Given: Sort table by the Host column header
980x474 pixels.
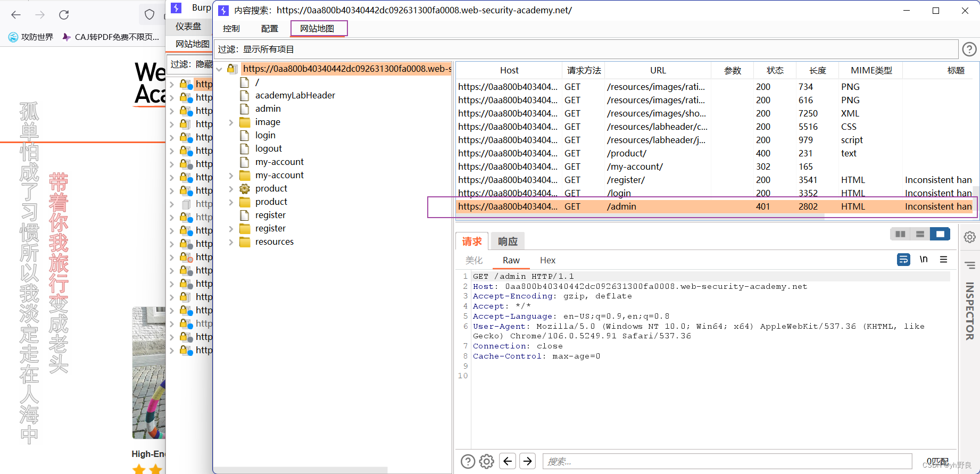Looking at the screenshot, I should [x=509, y=70].
